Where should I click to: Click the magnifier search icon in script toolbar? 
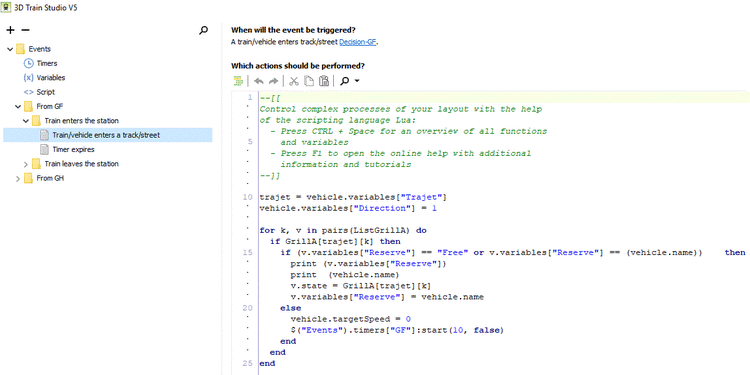344,81
